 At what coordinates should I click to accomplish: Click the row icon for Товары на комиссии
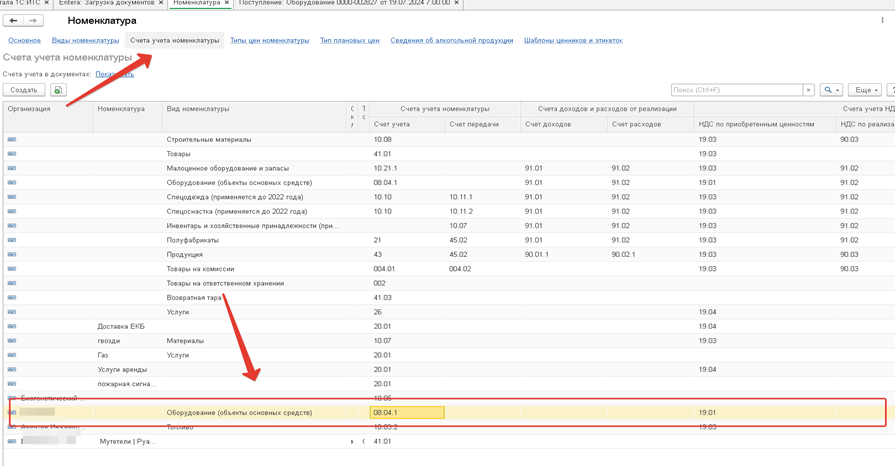(x=12, y=268)
